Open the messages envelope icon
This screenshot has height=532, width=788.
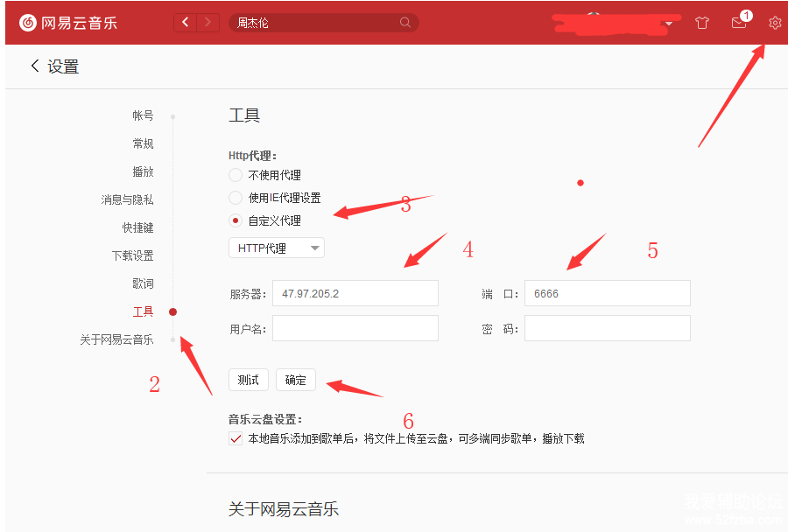tap(739, 23)
